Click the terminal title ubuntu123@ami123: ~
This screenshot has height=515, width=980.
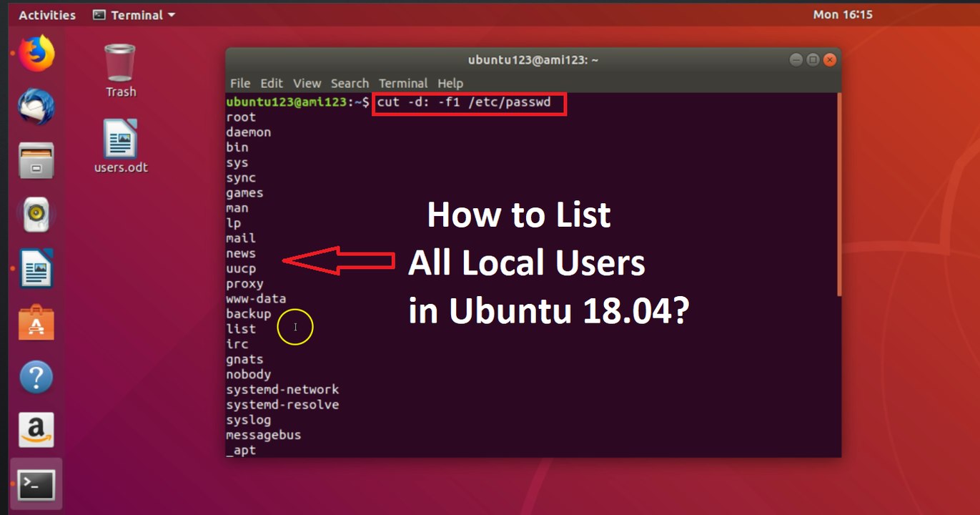pyautogui.click(x=533, y=60)
